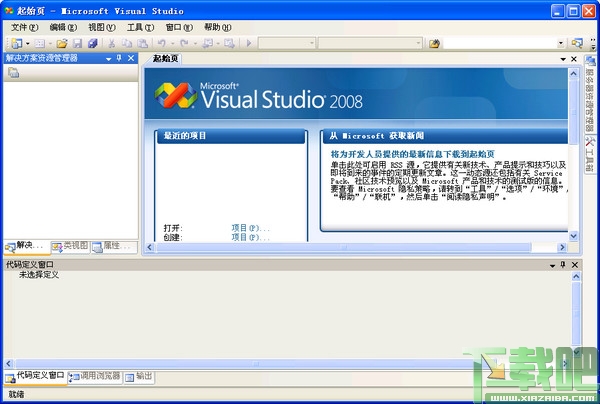
Task: Click the Copy toolbar icon
Action: coord(127,43)
